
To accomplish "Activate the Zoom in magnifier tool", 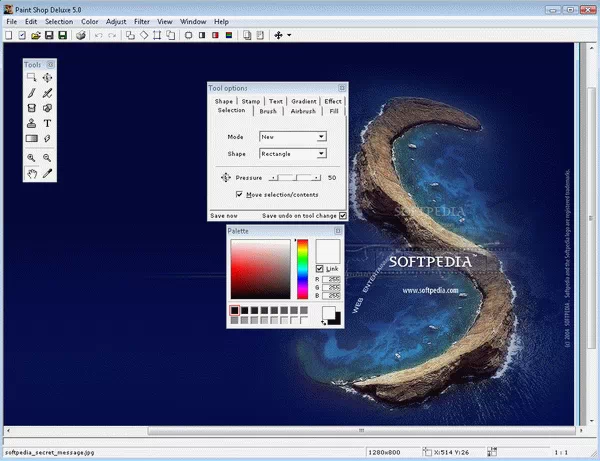I will pyautogui.click(x=32, y=157).
